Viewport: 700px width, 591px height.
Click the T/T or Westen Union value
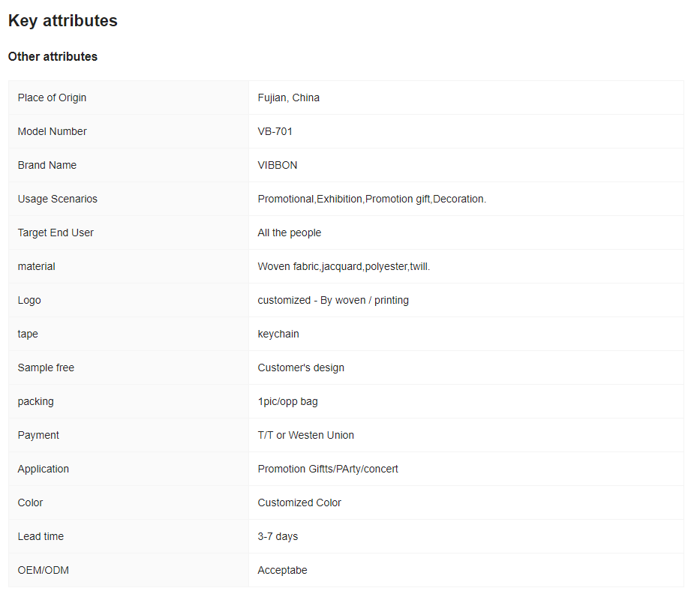point(305,435)
